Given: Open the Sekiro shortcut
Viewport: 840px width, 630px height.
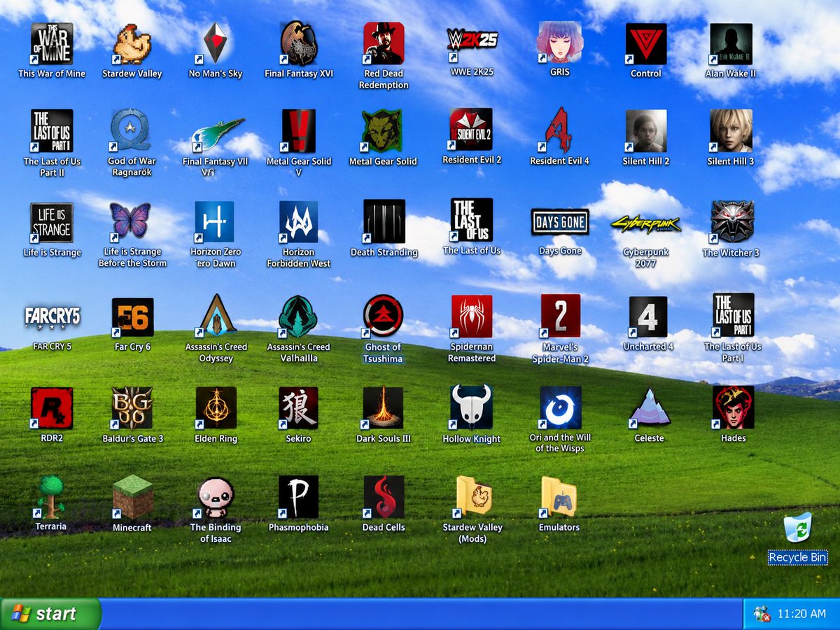Looking at the screenshot, I should (x=299, y=408).
